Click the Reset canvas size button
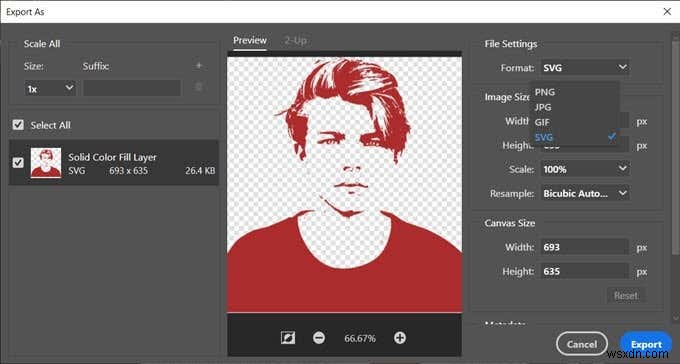The image size is (680, 364). [626, 295]
